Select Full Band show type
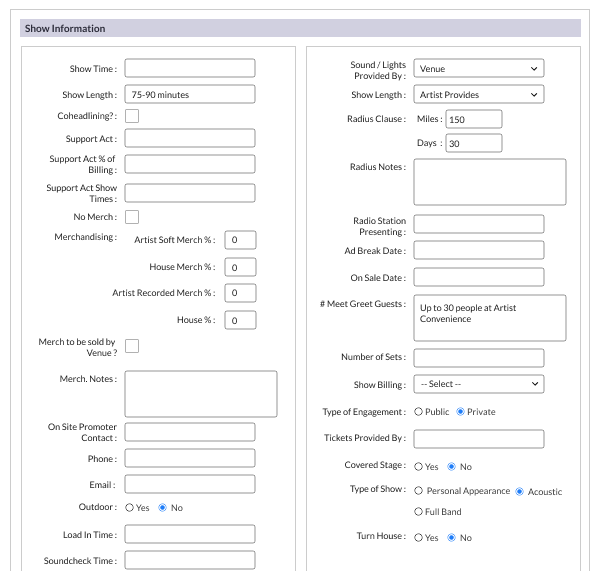The height and width of the screenshot is (571, 600). (418, 512)
